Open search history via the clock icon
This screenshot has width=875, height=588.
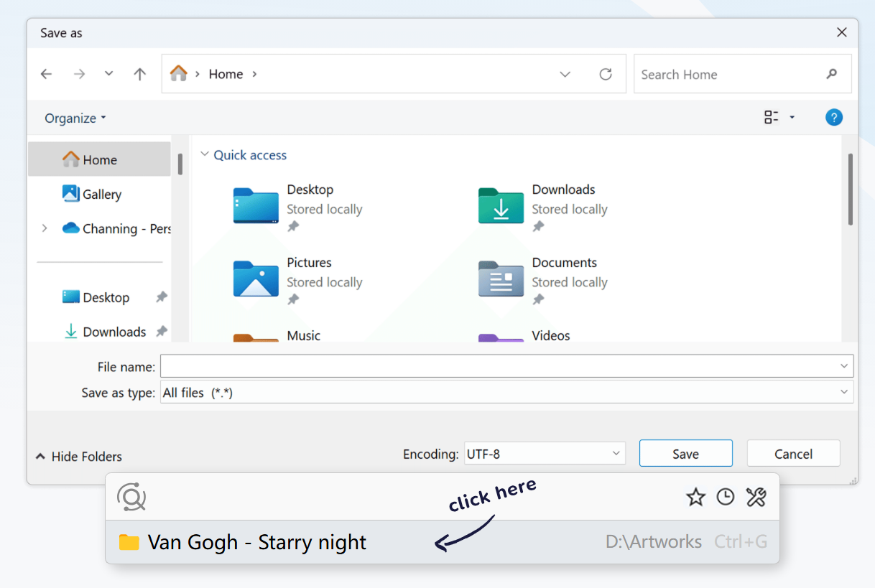[726, 496]
